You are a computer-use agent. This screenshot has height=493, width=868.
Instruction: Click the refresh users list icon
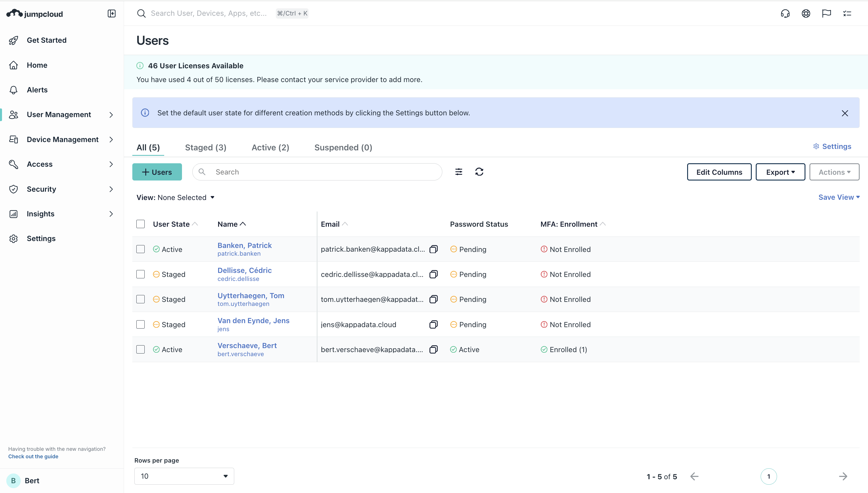click(479, 172)
